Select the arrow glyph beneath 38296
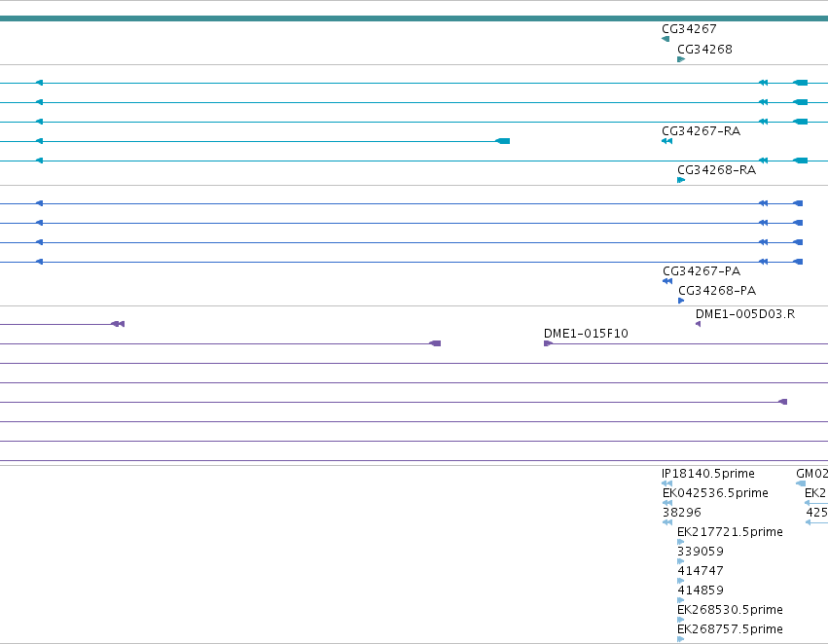Viewport: 828px width, 644px height. pyautogui.click(x=667, y=522)
